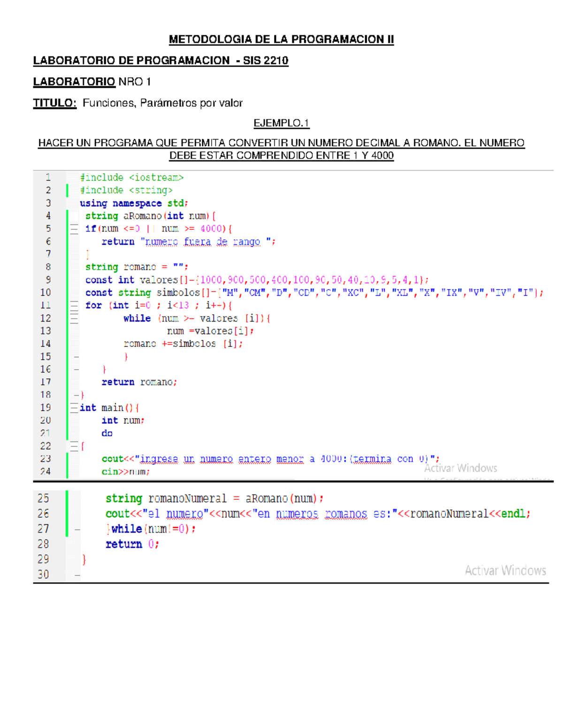The width and height of the screenshot is (563, 728).
Task: Click the gutter marker at line 30
Action: coord(77,575)
